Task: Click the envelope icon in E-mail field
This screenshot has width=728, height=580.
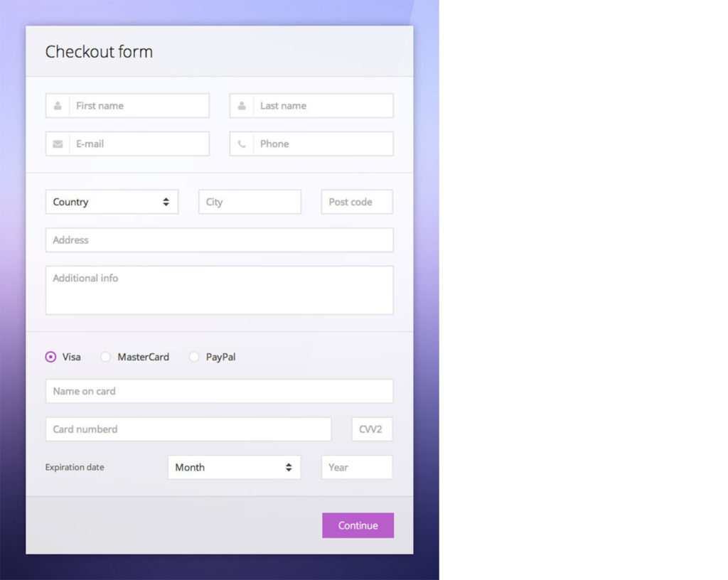Action: (58, 144)
